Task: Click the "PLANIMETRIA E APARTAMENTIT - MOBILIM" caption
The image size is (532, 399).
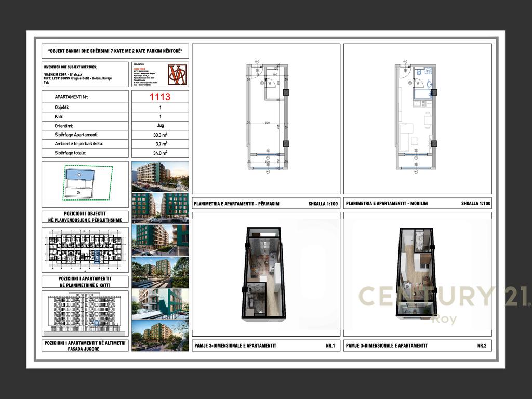Action: tap(387, 204)
